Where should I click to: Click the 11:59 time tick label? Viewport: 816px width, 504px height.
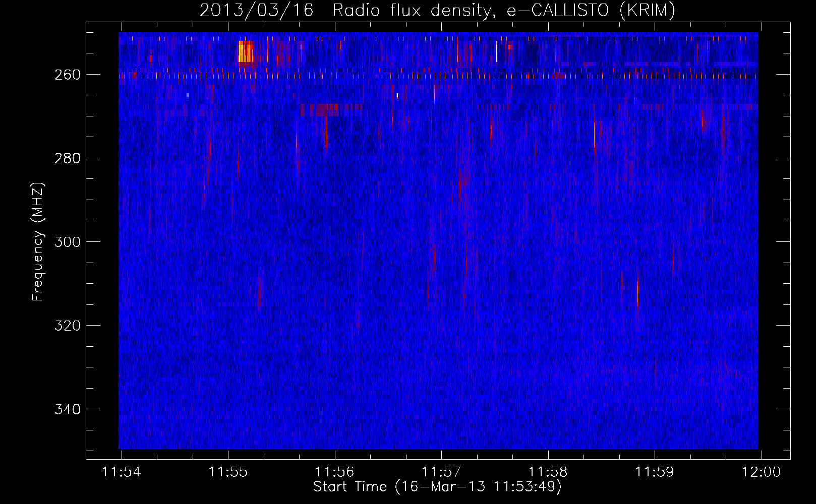tap(655, 472)
